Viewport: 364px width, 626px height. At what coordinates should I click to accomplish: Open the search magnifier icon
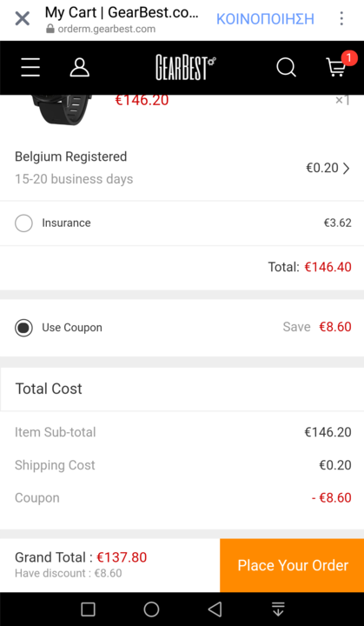pos(286,68)
